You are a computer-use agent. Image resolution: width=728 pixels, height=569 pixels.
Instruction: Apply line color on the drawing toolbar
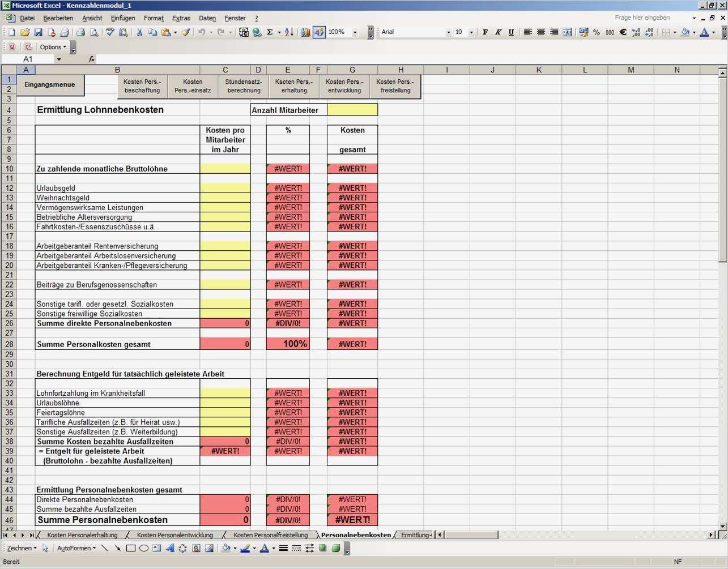coord(245,548)
